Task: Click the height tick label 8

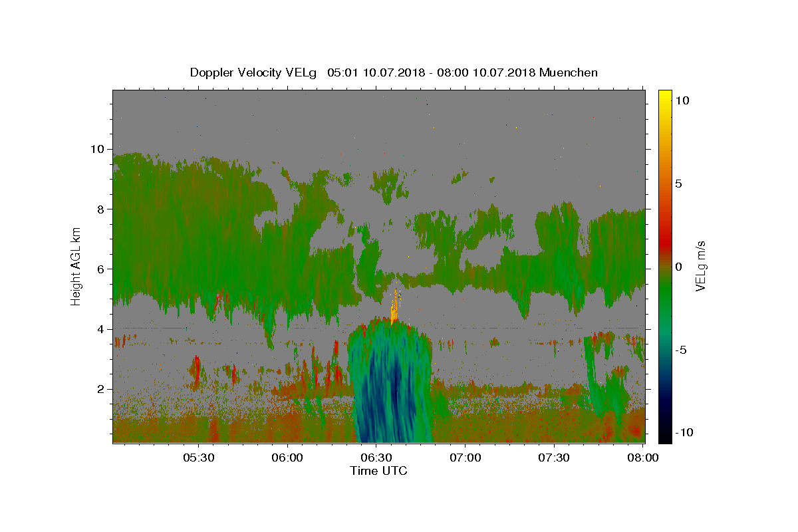Action: (102, 209)
